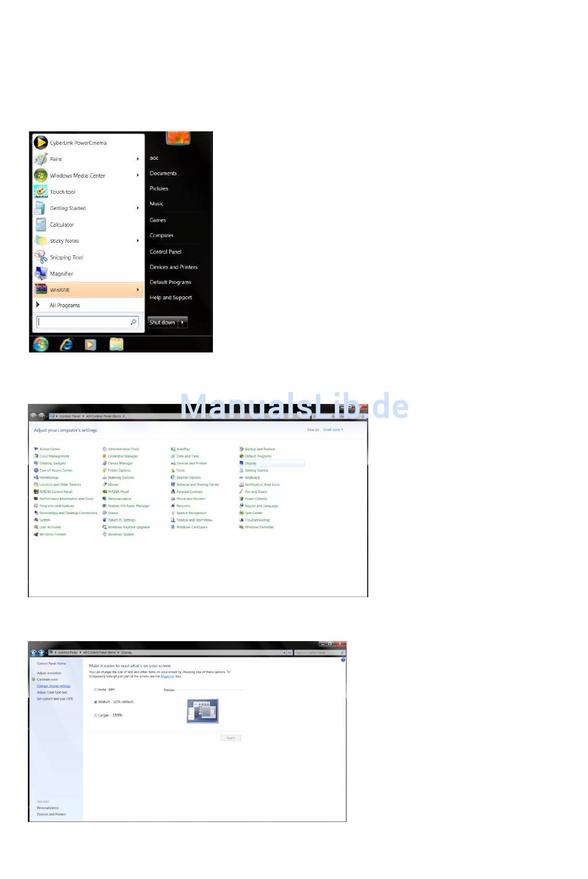Select Medium - 125% (default) option

coord(95,702)
